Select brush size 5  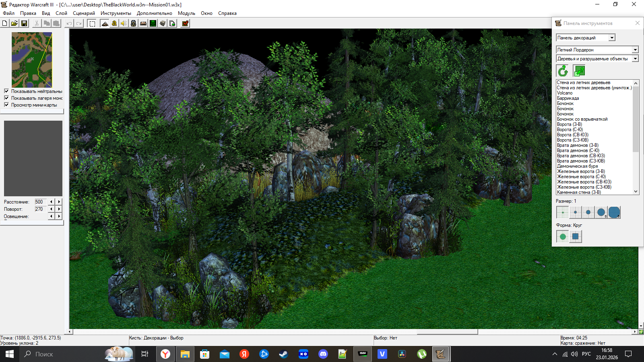pos(601,212)
